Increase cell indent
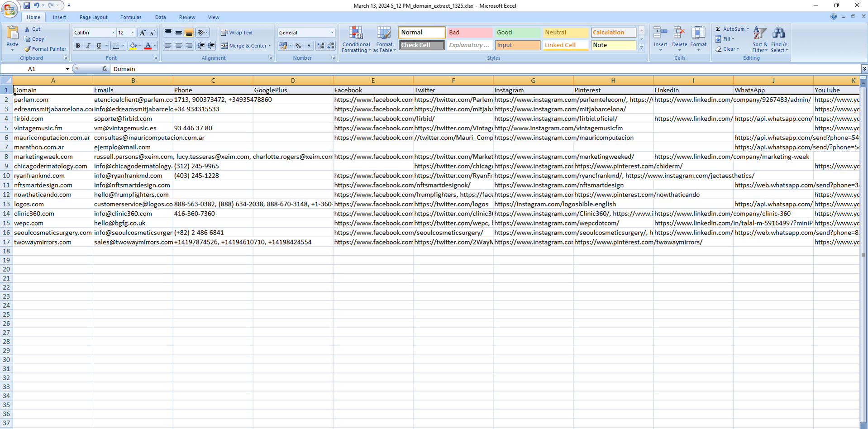868x429 pixels. [211, 46]
